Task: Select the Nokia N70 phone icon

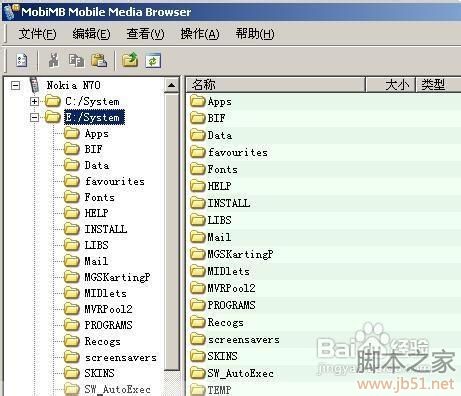Action: [x=34, y=85]
